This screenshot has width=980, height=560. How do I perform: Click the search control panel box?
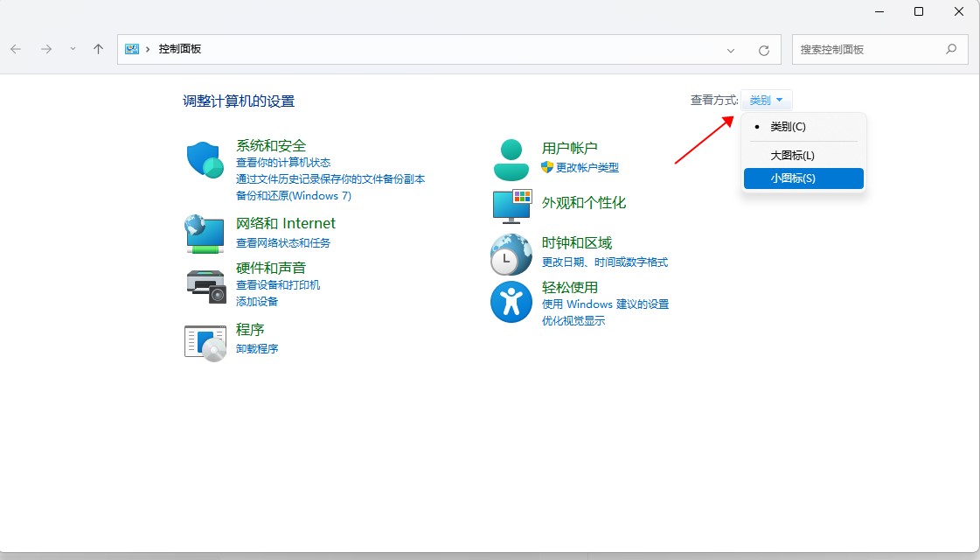click(869, 50)
